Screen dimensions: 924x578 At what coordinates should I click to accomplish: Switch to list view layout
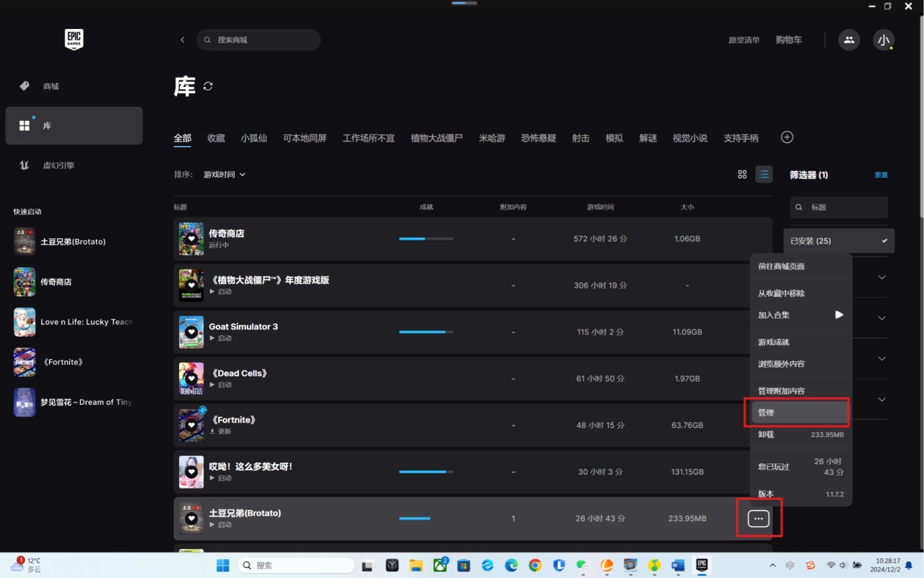(x=764, y=174)
